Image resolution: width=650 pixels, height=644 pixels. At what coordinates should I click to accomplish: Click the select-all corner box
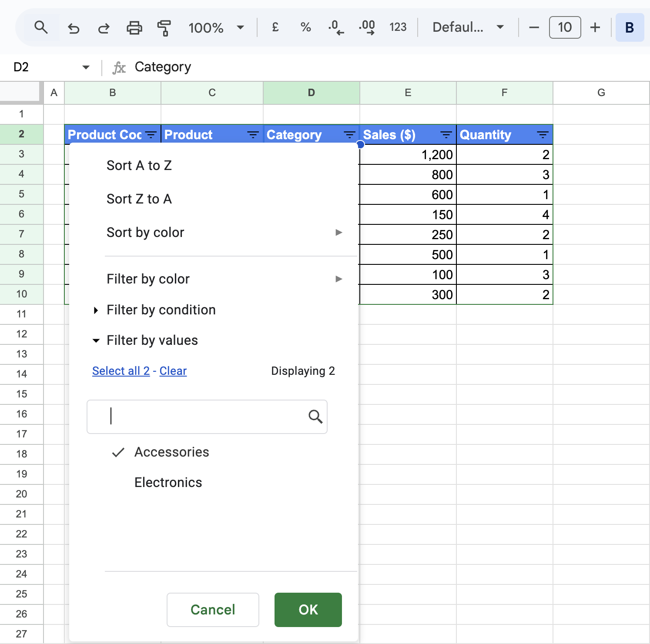tap(22, 93)
